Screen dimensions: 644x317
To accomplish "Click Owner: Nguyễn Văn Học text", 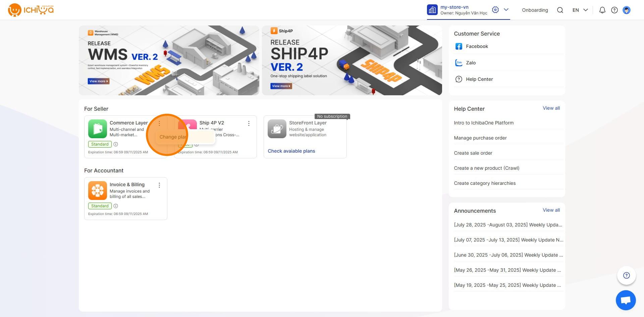I will (x=464, y=13).
